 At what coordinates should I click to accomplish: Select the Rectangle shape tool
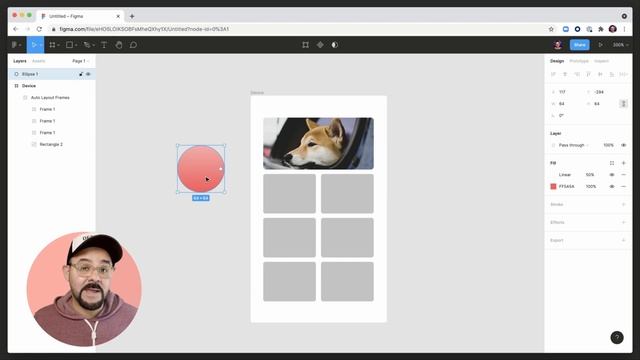tap(69, 45)
